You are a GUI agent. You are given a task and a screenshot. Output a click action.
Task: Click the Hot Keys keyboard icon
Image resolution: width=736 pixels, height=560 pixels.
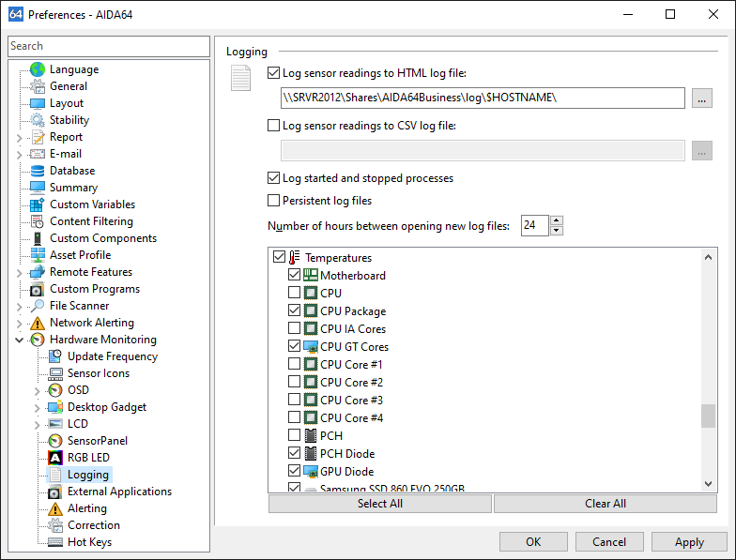[55, 542]
